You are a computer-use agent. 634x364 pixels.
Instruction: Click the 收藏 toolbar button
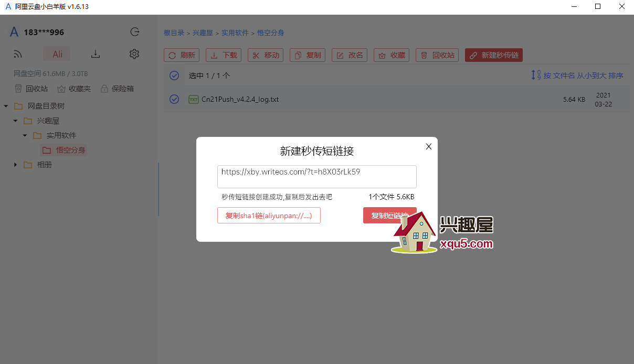click(x=392, y=55)
